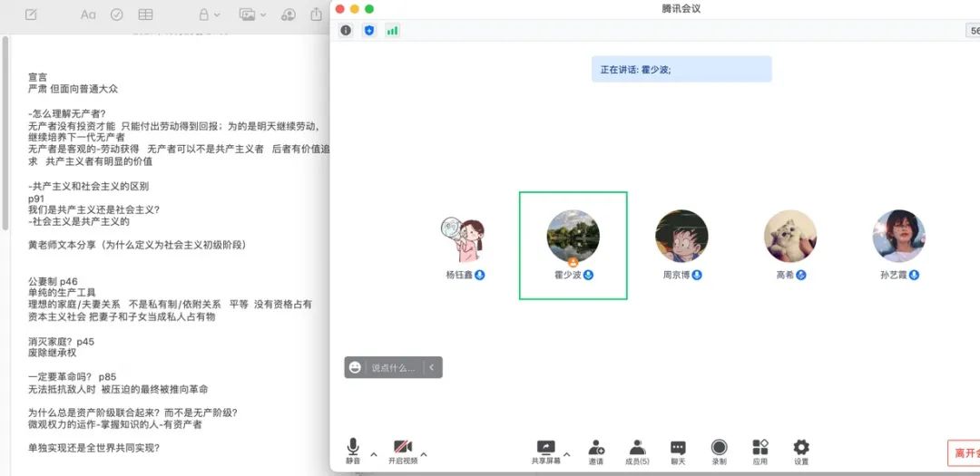The image size is (980, 476).
Task: Open the 邀请 (Invite) panel
Action: coord(596,451)
